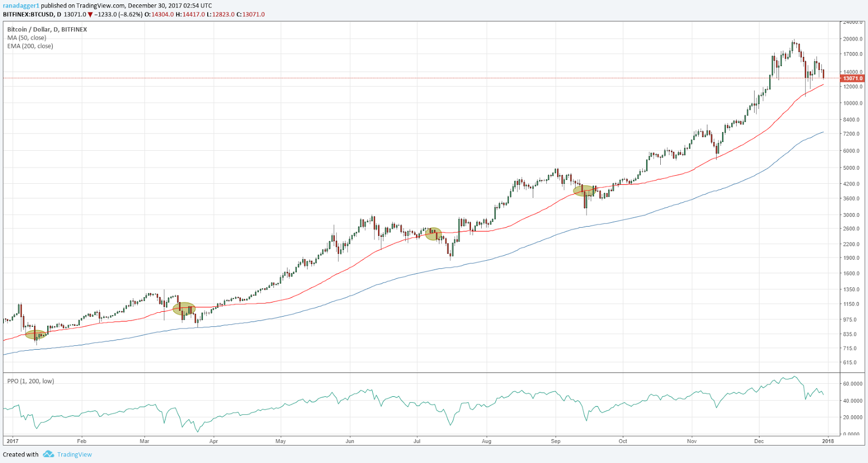Click the 5000.0 price axis label
This screenshot has width=868, height=463.
[x=851, y=168]
